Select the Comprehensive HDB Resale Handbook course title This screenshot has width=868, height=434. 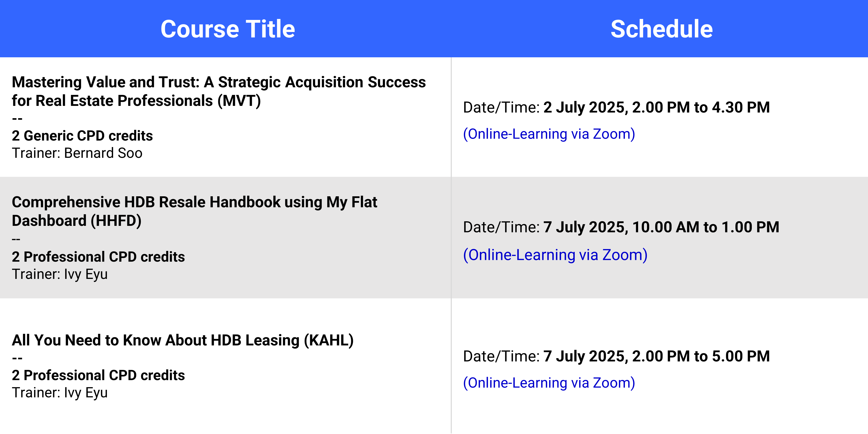pos(194,212)
